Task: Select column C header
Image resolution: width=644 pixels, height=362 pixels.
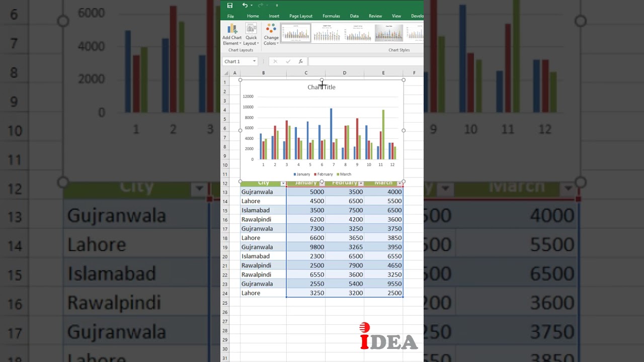Action: (306, 73)
